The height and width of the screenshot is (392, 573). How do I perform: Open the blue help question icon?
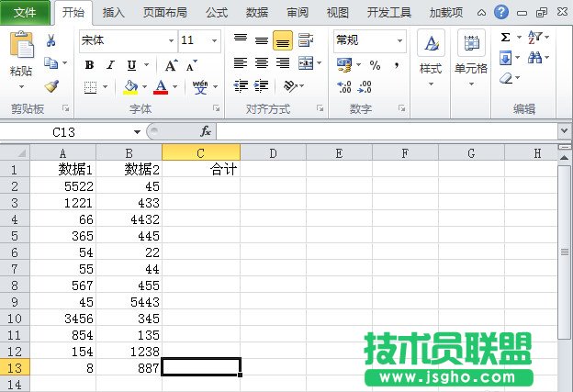point(501,12)
